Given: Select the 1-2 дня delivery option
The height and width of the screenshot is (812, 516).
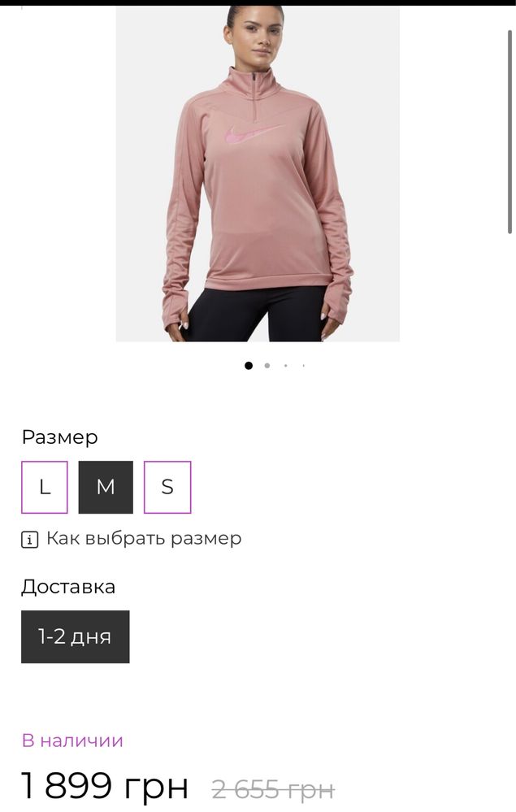Looking at the screenshot, I should tap(75, 636).
